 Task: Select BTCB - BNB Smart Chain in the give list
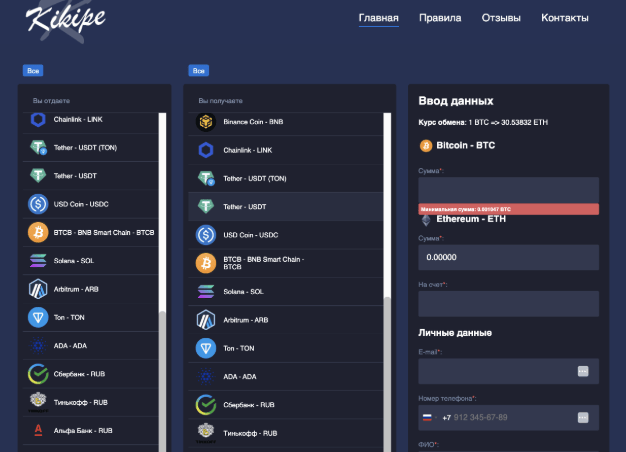(x=91, y=232)
